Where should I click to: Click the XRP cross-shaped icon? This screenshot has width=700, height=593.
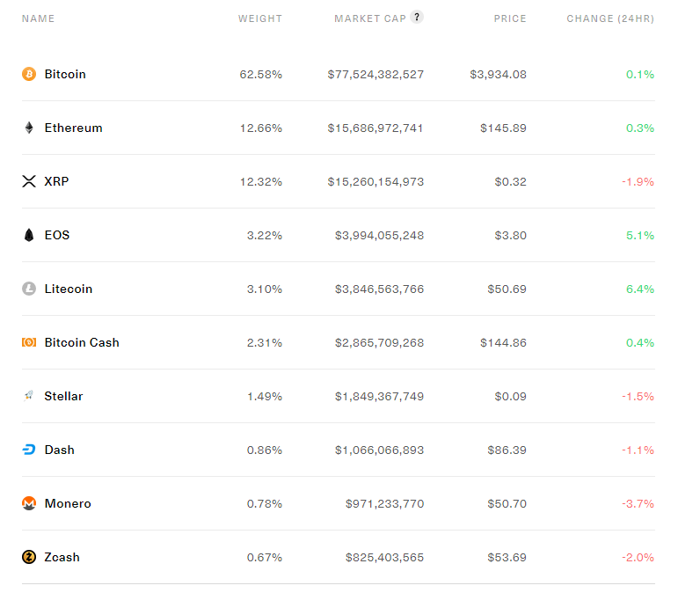(x=29, y=182)
